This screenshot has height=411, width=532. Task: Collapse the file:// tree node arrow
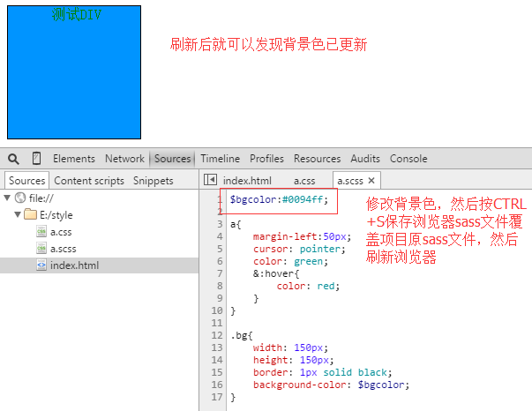click(8, 198)
